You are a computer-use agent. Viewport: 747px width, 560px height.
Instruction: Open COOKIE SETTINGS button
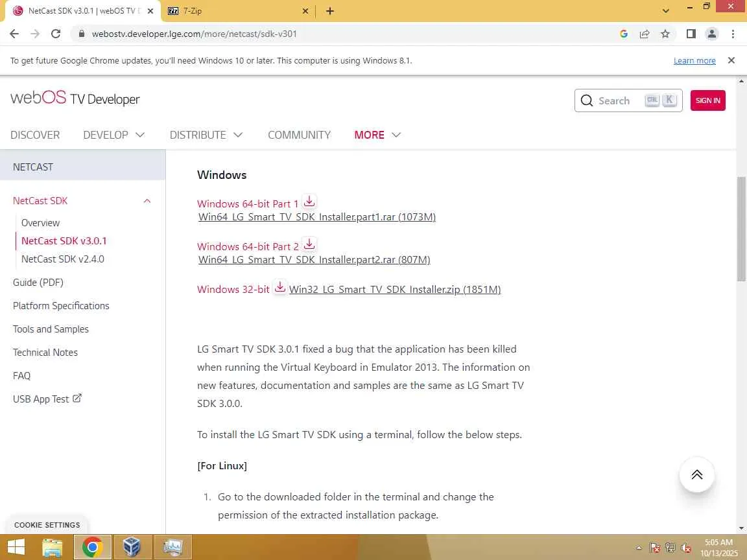click(x=47, y=525)
